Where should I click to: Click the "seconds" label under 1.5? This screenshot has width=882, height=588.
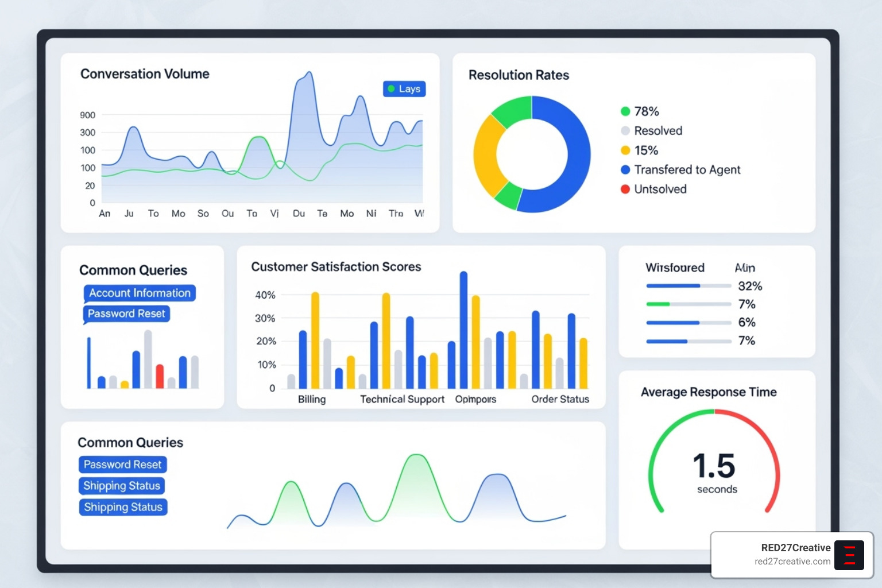tap(717, 490)
